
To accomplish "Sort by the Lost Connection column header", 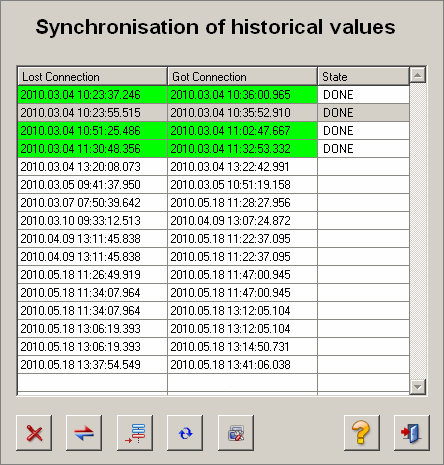I will click(x=92, y=77).
